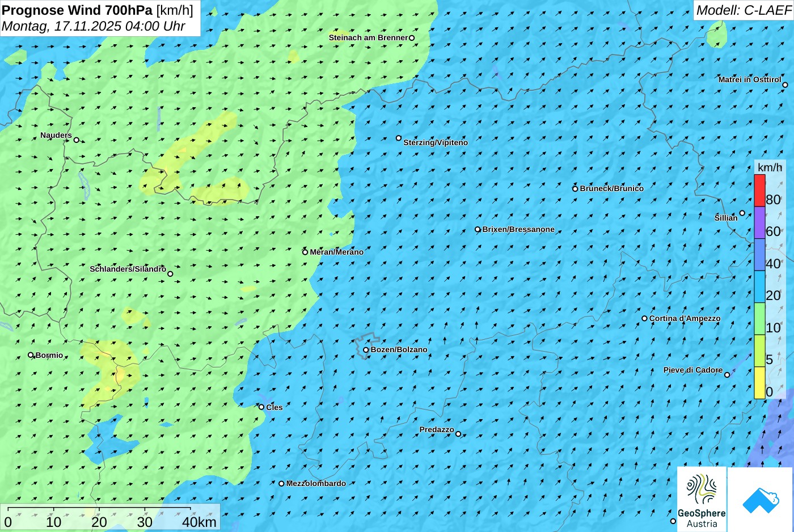Click the GeoSphere Austria logo
The height and width of the screenshot is (532, 794).
702,499
